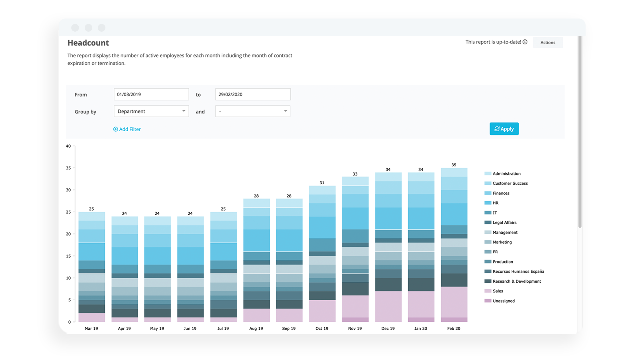Toggle Research & Development legend swatch
Image resolution: width=644 pixels, height=359 pixels.
pyautogui.click(x=488, y=281)
